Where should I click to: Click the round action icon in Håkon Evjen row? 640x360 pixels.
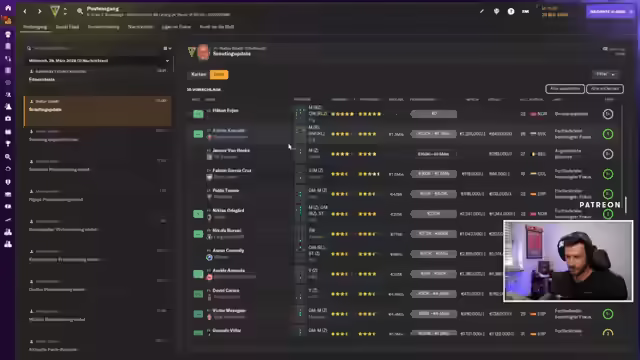(608, 114)
